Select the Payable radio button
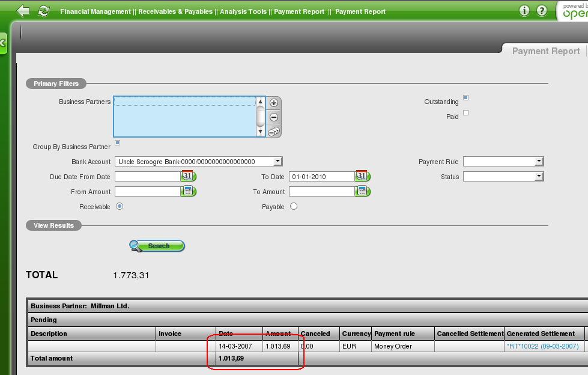 coord(294,206)
